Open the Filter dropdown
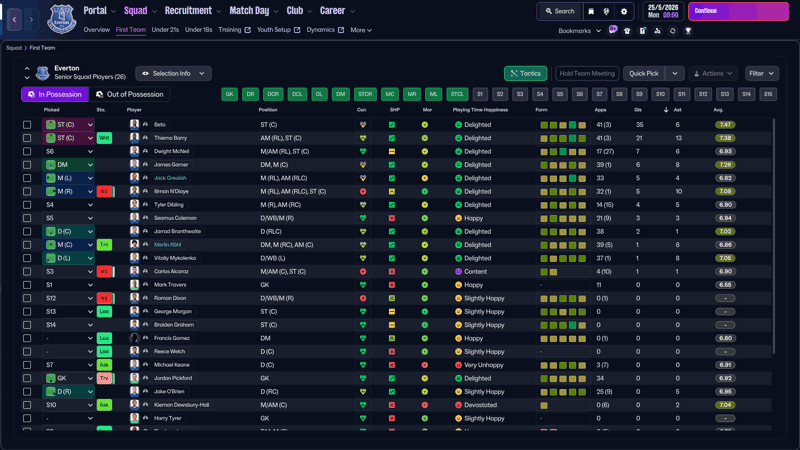The height and width of the screenshot is (450, 800). click(x=761, y=73)
